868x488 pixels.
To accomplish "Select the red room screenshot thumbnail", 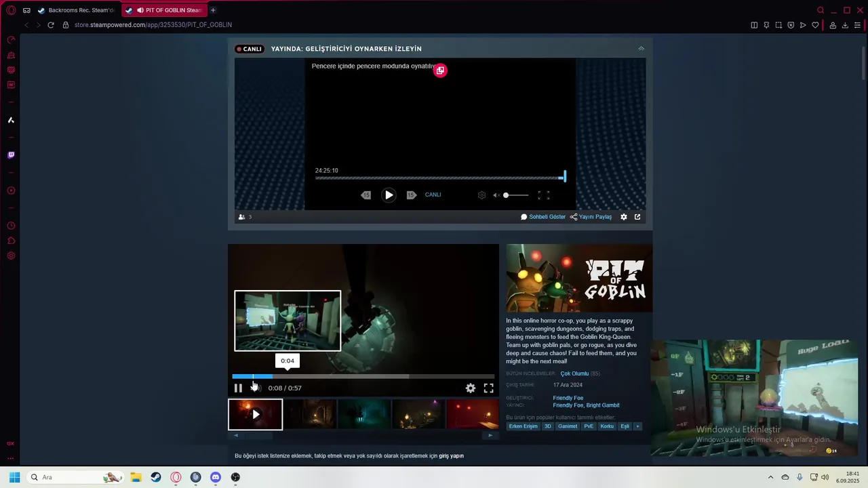I will (x=473, y=414).
